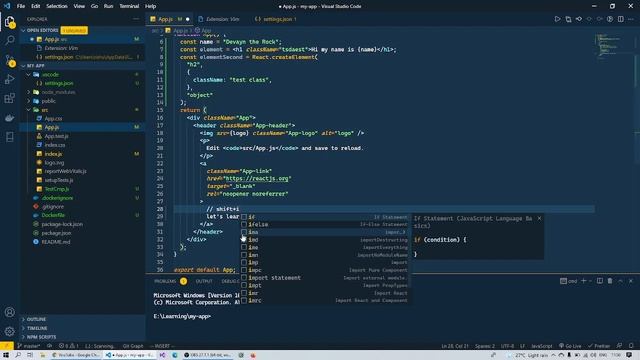Open index.js in the src folder

(x=53, y=154)
